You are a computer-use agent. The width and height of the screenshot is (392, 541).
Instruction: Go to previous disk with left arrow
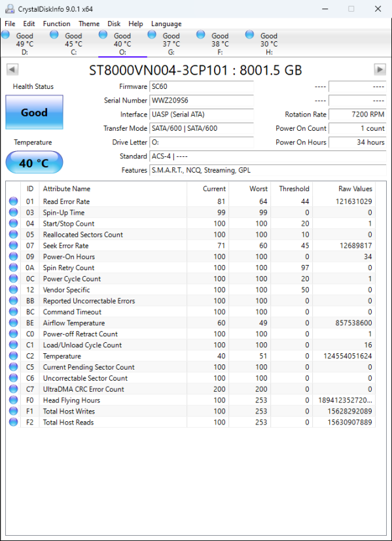point(12,70)
